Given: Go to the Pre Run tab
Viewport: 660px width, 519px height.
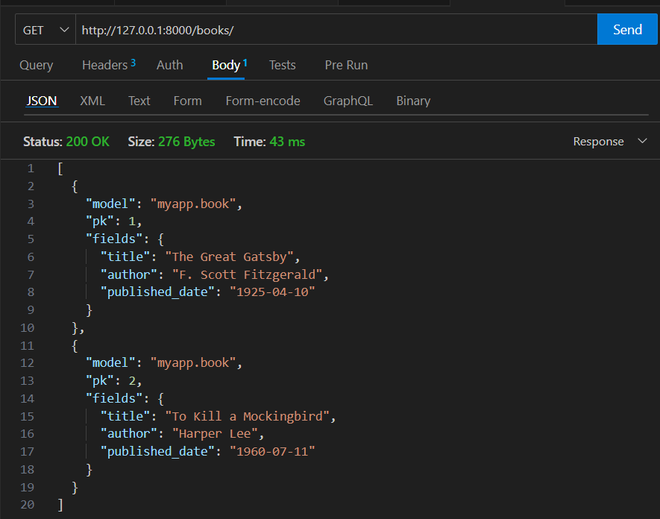Looking at the screenshot, I should tap(346, 65).
